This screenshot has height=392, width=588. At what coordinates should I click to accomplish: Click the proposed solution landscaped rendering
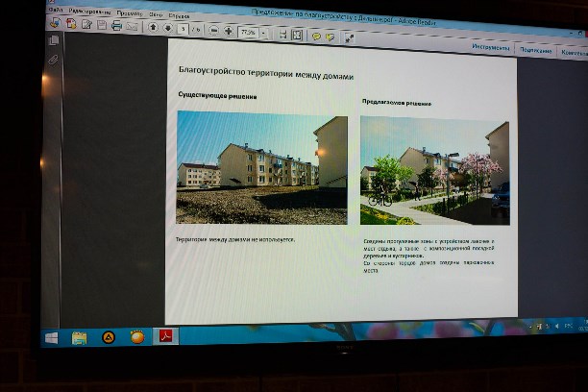click(x=435, y=171)
